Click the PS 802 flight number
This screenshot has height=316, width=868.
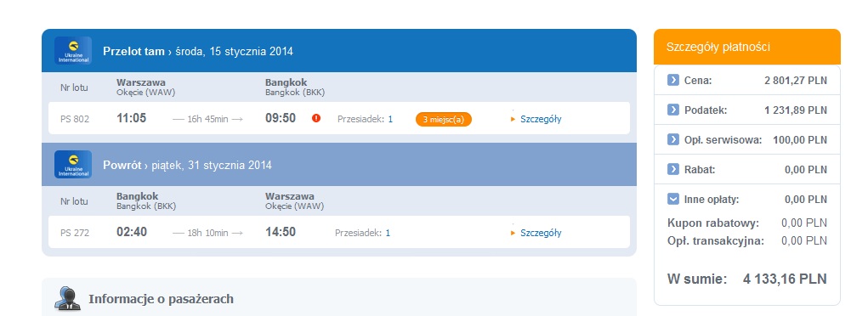click(x=75, y=119)
